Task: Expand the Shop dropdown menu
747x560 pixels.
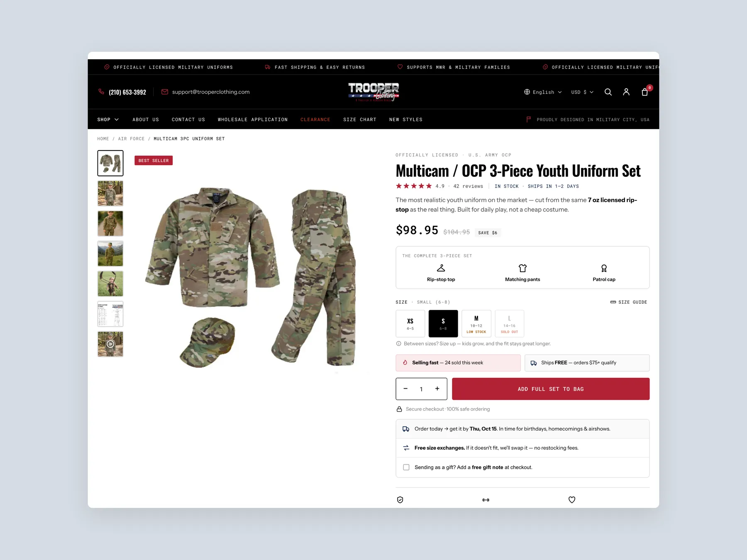Action: click(108, 119)
